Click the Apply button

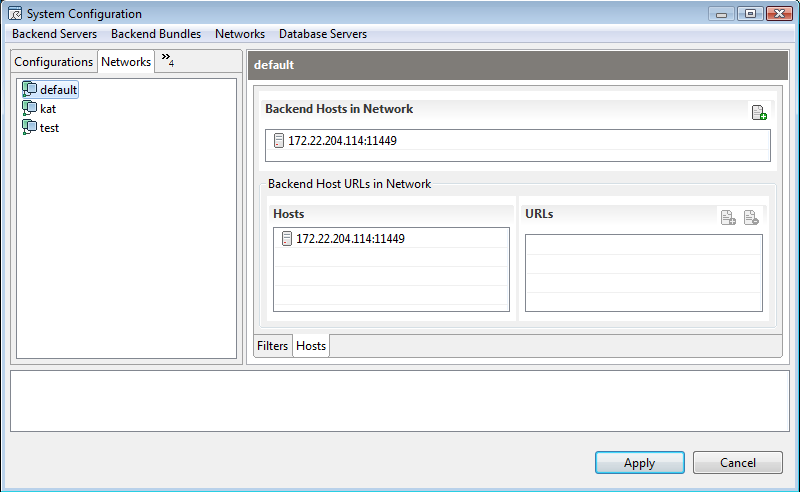[x=639, y=462]
